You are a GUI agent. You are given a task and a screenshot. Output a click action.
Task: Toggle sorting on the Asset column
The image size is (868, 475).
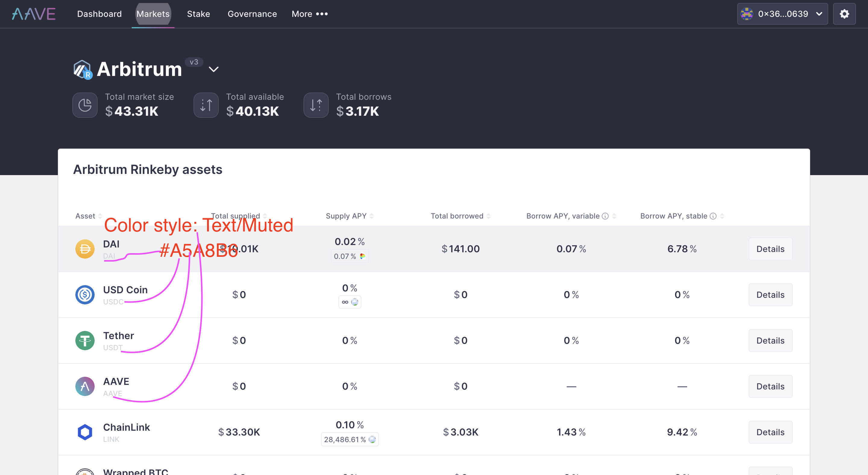pos(100,216)
